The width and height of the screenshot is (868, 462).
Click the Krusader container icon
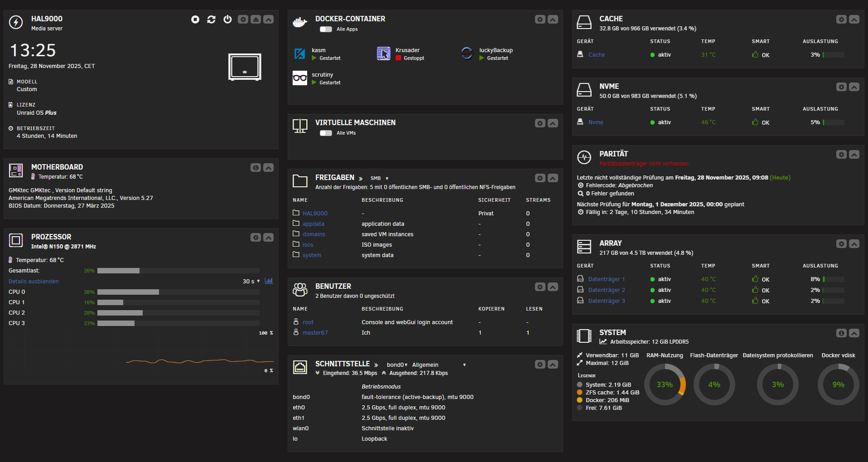tap(383, 54)
